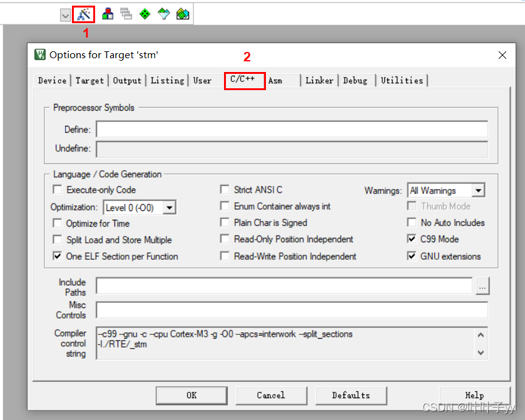
Task: Click the Include Paths browse button
Action: pos(482,286)
